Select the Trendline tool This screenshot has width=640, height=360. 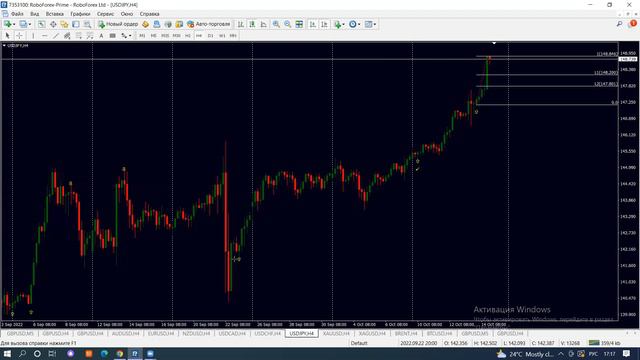coord(56,36)
